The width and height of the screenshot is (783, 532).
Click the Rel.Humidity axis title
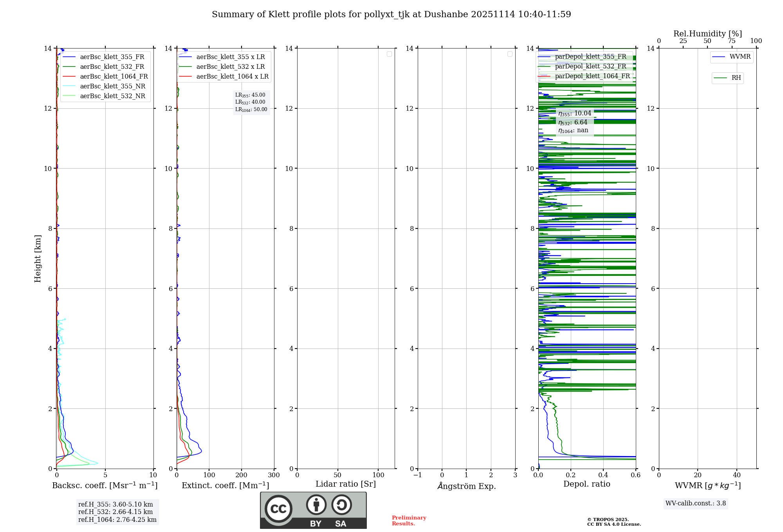click(707, 34)
